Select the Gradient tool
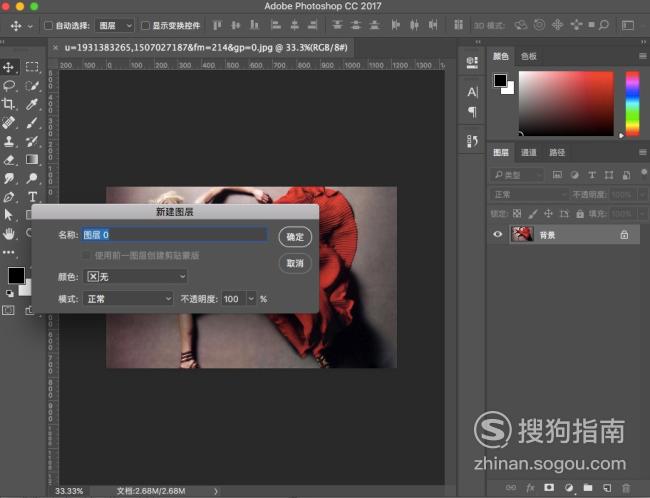This screenshot has height=498, width=650. click(32, 159)
